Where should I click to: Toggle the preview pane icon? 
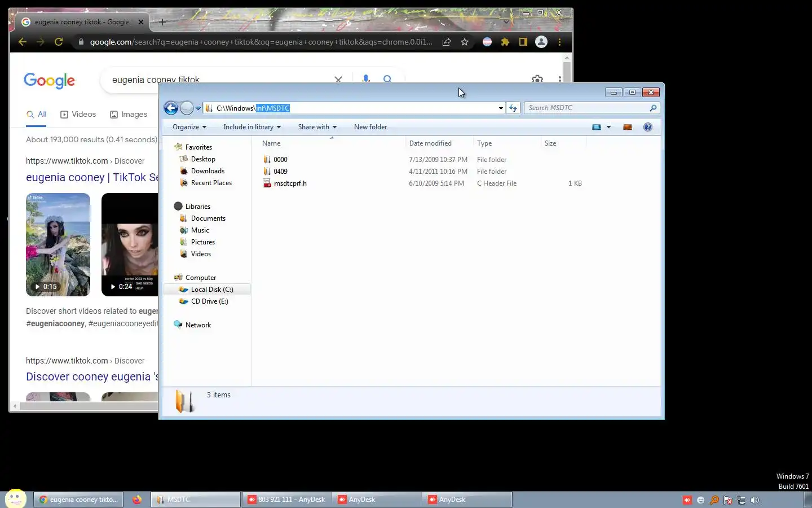click(627, 127)
